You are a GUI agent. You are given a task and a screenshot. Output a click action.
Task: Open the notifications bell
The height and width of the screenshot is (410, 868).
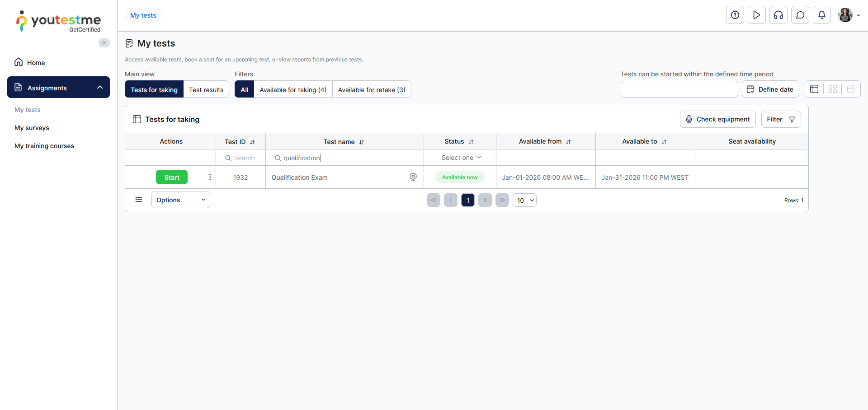[x=821, y=15]
